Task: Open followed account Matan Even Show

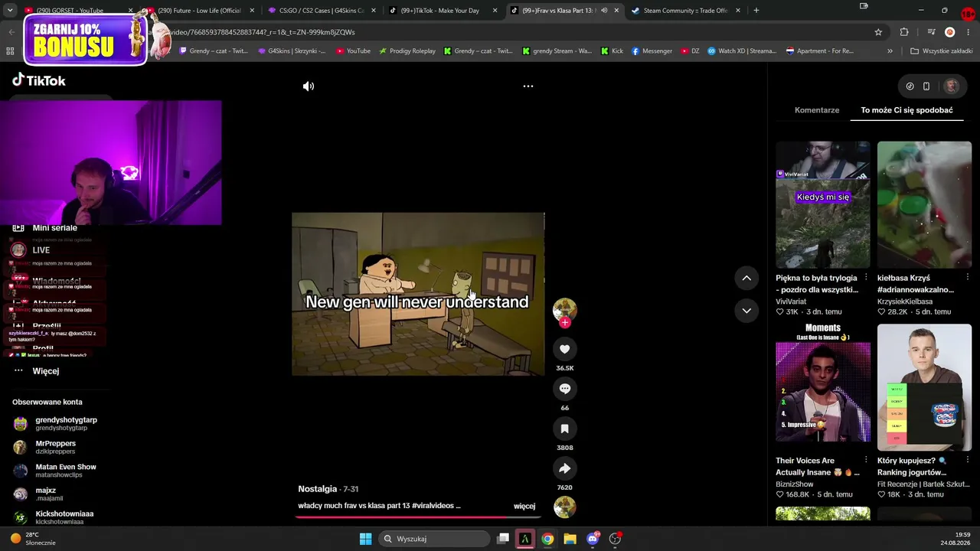Action: point(54,471)
